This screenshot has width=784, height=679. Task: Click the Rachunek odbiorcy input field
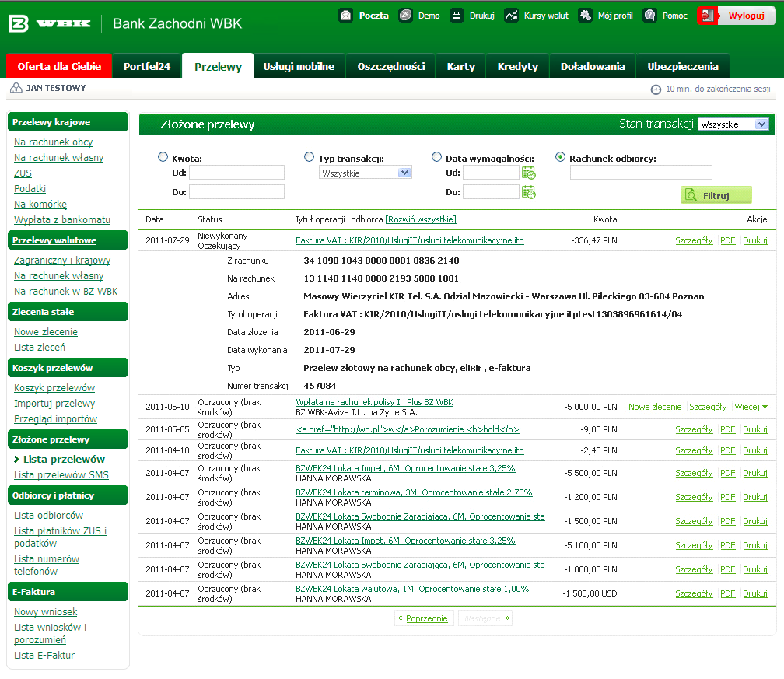click(x=641, y=173)
